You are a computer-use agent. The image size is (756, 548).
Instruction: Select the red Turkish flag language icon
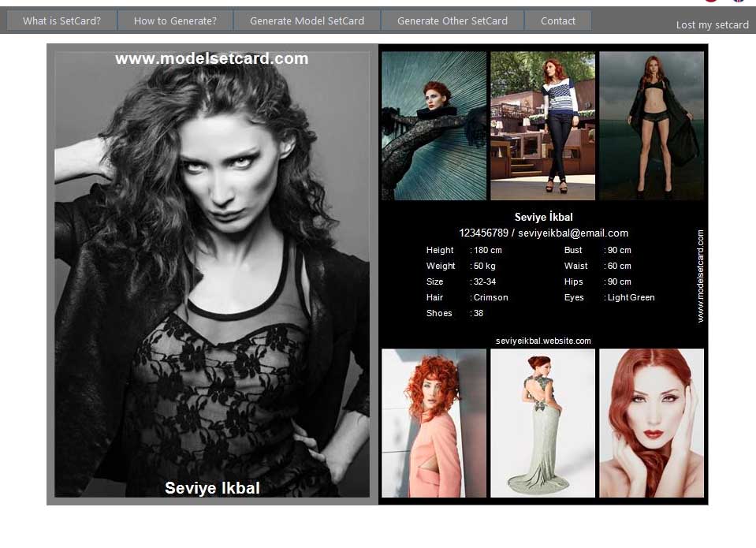coord(711,2)
